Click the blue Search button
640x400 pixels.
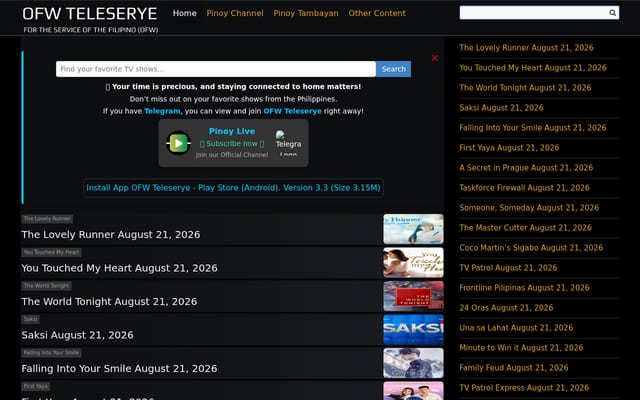393,69
